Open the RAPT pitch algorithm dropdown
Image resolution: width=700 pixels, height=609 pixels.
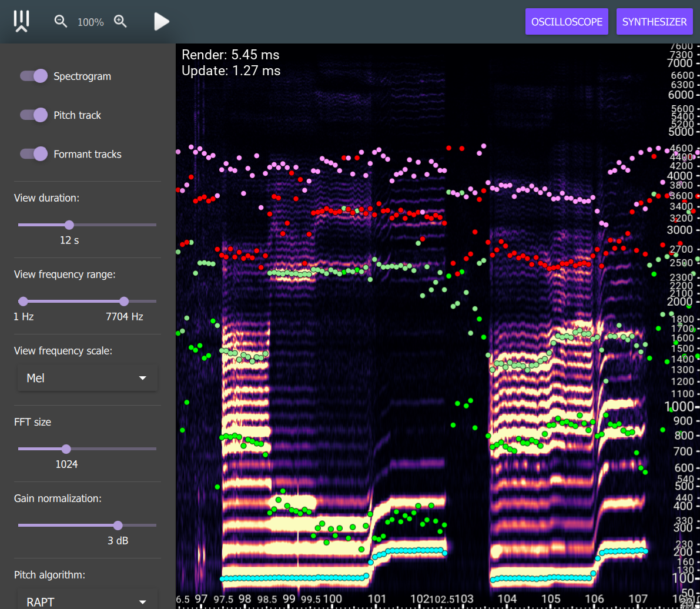click(x=88, y=601)
